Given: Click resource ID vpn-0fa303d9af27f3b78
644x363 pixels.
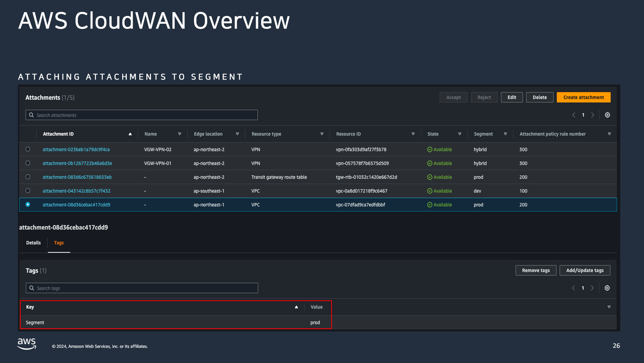Looking at the screenshot, I should pyautogui.click(x=361, y=150).
